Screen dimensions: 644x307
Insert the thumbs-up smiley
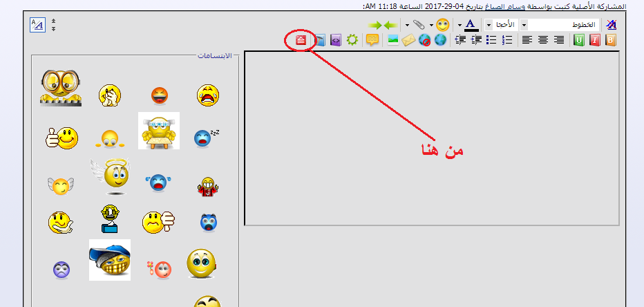coord(61,138)
